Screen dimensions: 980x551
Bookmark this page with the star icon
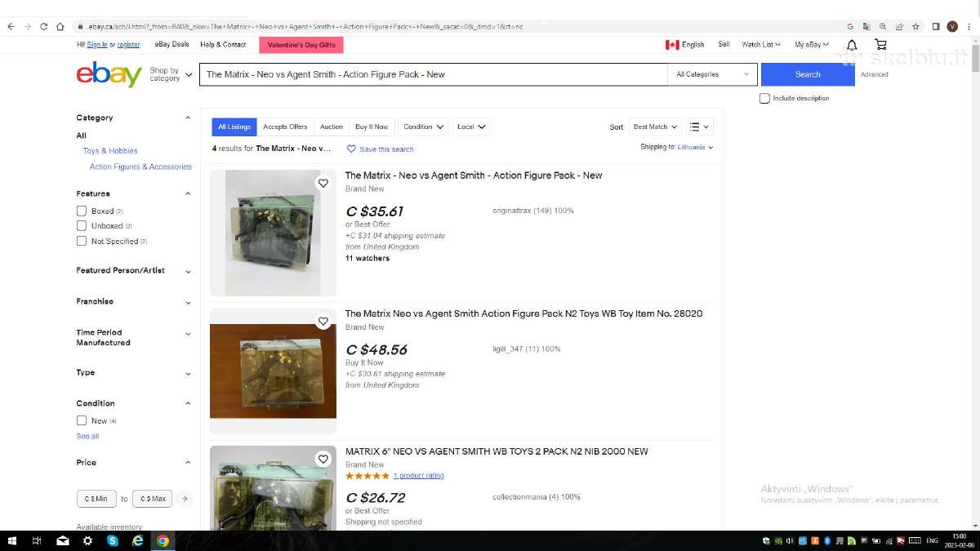915,26
